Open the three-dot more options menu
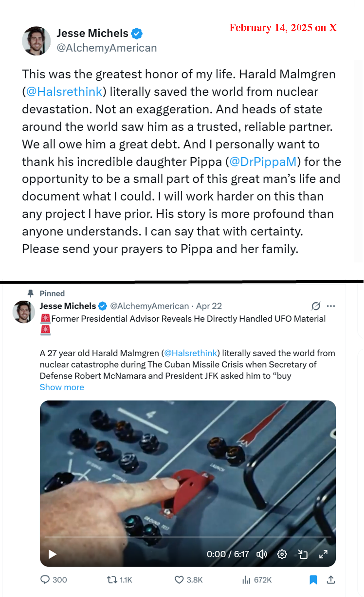The width and height of the screenshot is (364, 597). [331, 306]
